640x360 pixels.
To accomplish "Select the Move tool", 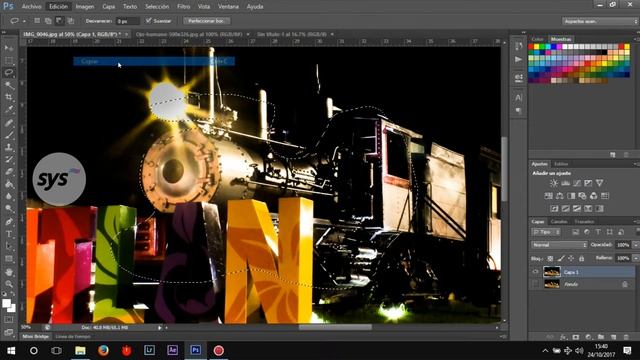I will (x=9, y=48).
